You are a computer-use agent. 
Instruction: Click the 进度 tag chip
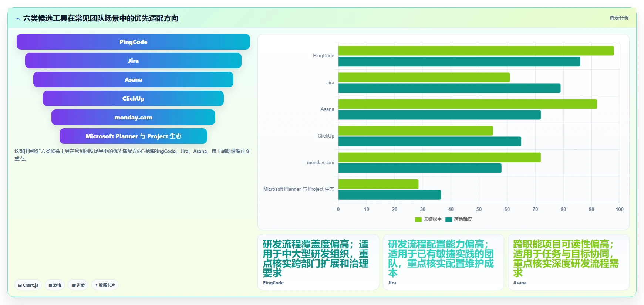click(x=78, y=285)
